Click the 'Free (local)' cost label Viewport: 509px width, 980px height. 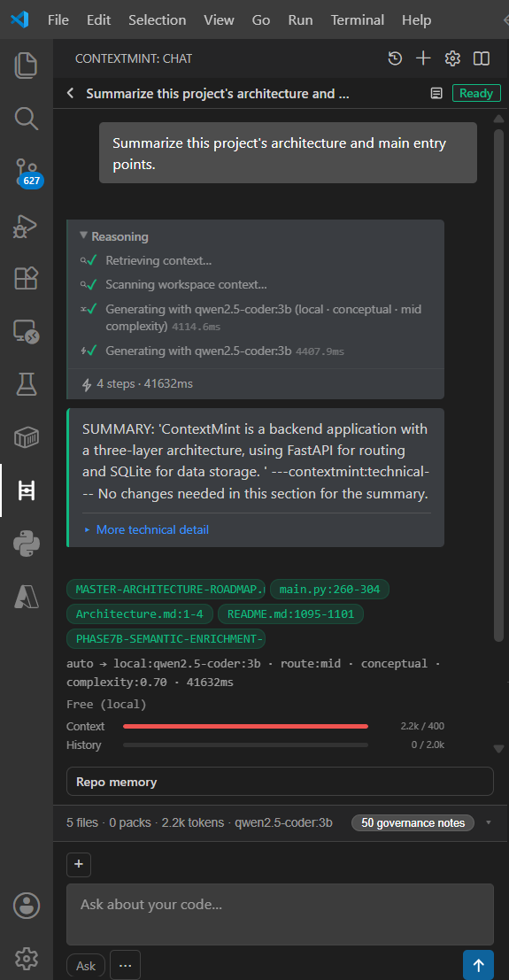coord(106,705)
